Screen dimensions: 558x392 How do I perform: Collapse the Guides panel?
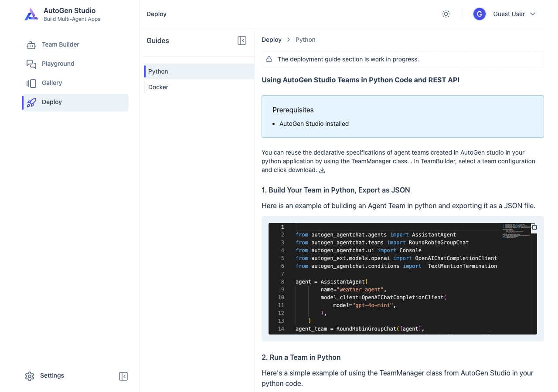point(242,41)
